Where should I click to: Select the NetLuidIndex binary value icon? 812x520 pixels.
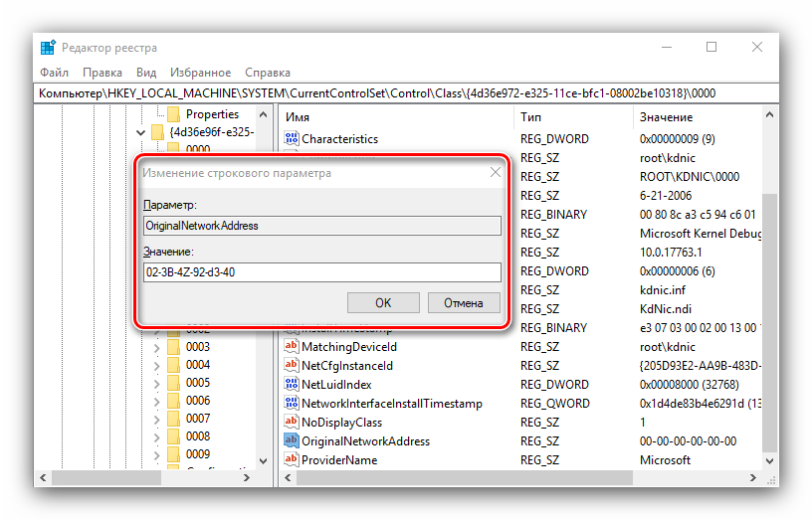[292, 385]
